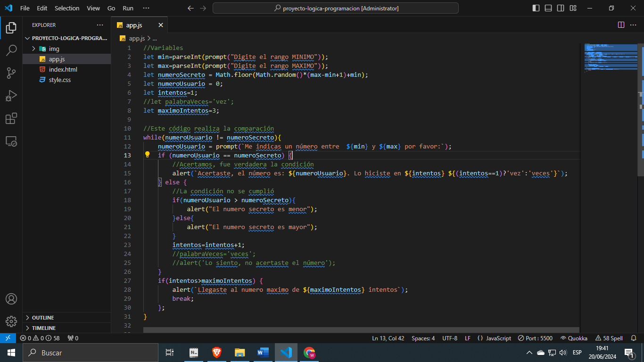644x362 pixels.
Task: Show errors and warnings in status bar
Action: pyautogui.click(x=40, y=338)
